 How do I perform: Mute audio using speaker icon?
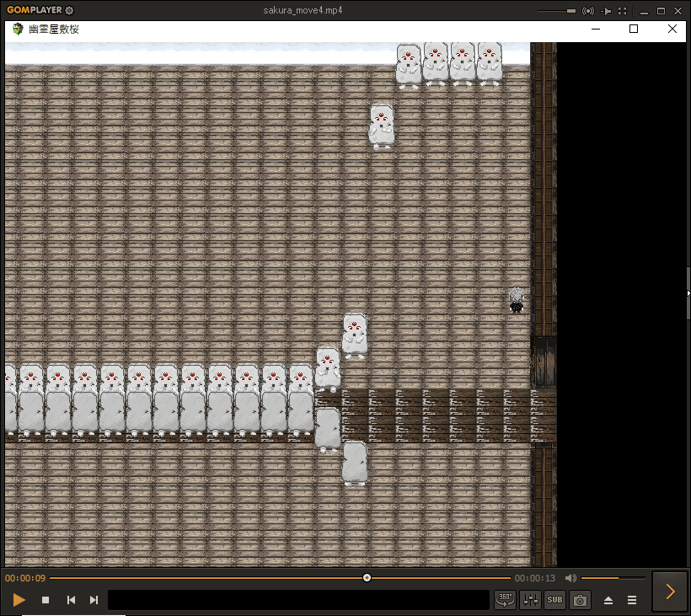[570, 578]
